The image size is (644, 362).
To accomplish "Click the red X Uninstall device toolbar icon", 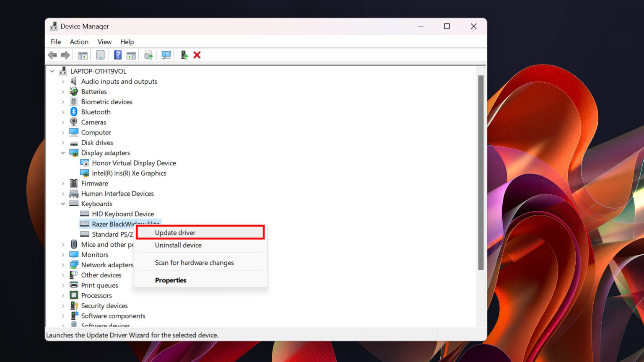I will click(x=197, y=55).
